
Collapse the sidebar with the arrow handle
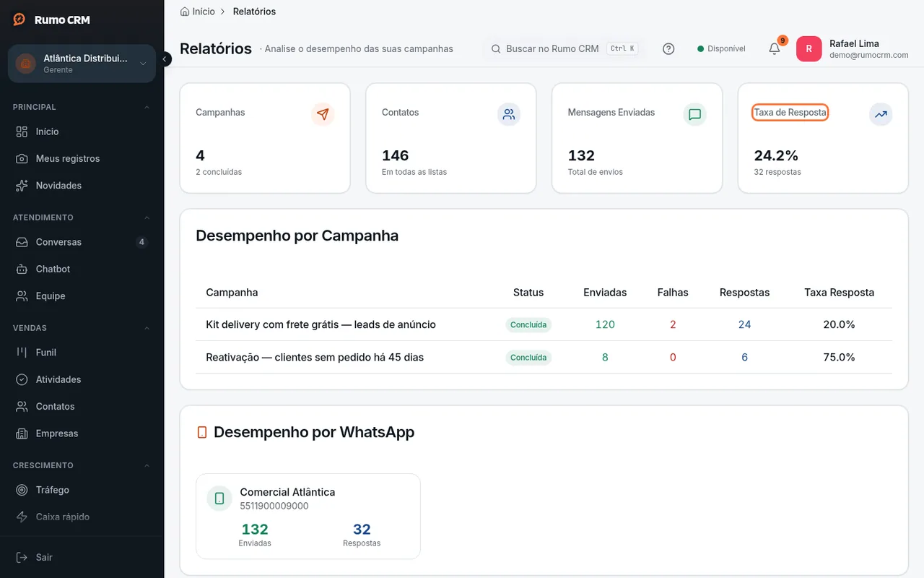click(x=165, y=59)
